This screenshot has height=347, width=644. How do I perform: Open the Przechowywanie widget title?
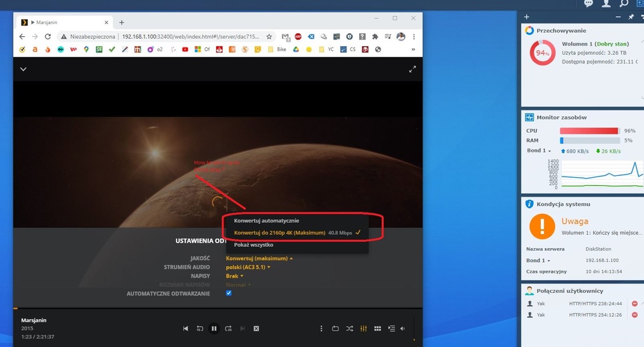[x=562, y=31]
